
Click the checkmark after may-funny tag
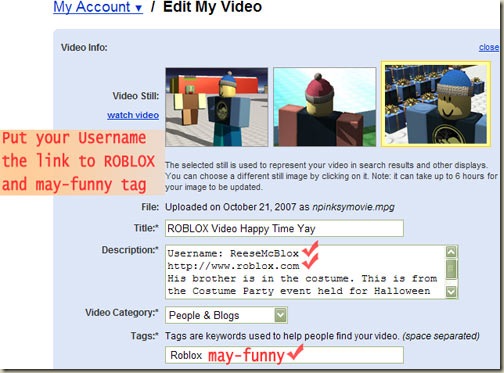295,352
